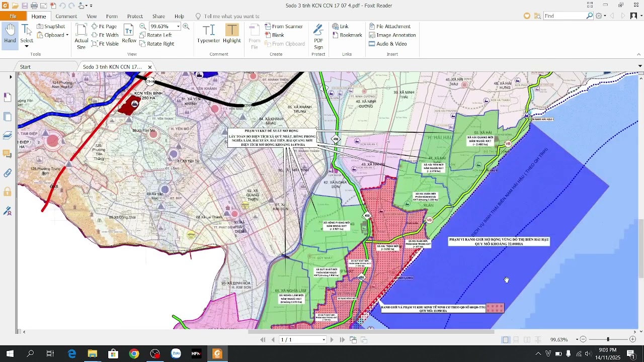Image resolution: width=644 pixels, height=362 pixels.
Task: Toggle single page view mode in the status bar
Action: click(x=506, y=340)
